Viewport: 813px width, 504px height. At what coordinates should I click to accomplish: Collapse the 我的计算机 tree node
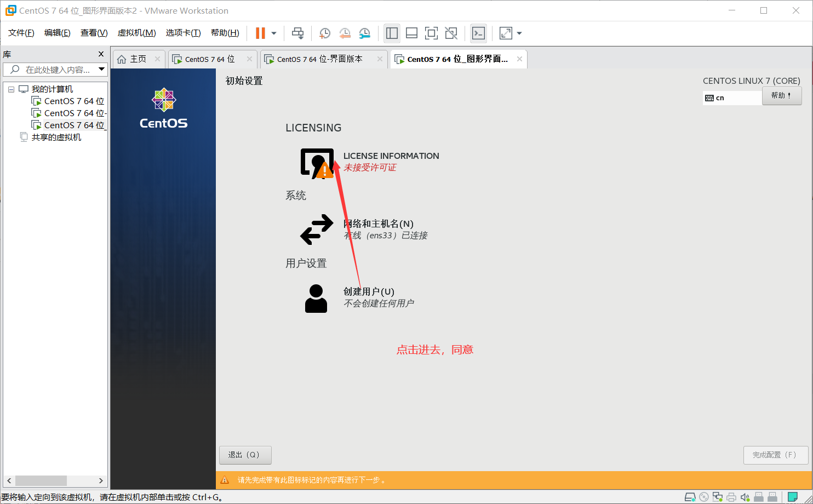tap(12, 88)
